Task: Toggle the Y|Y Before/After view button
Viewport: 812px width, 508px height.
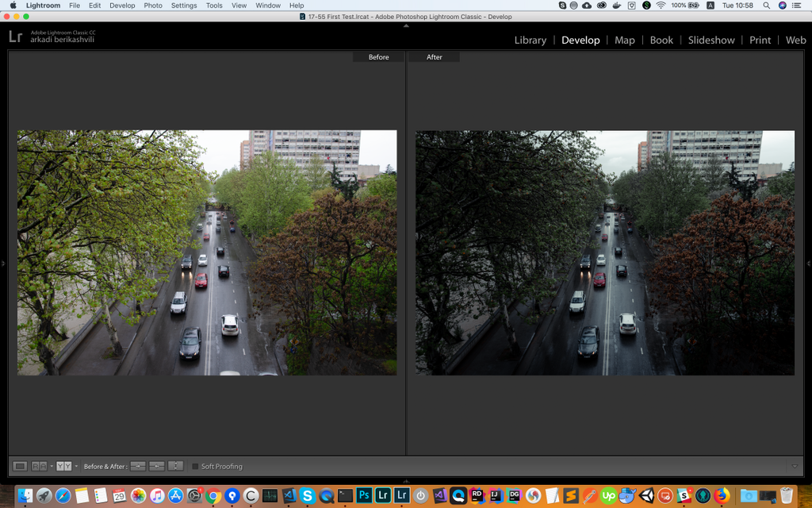Action: 64,466
